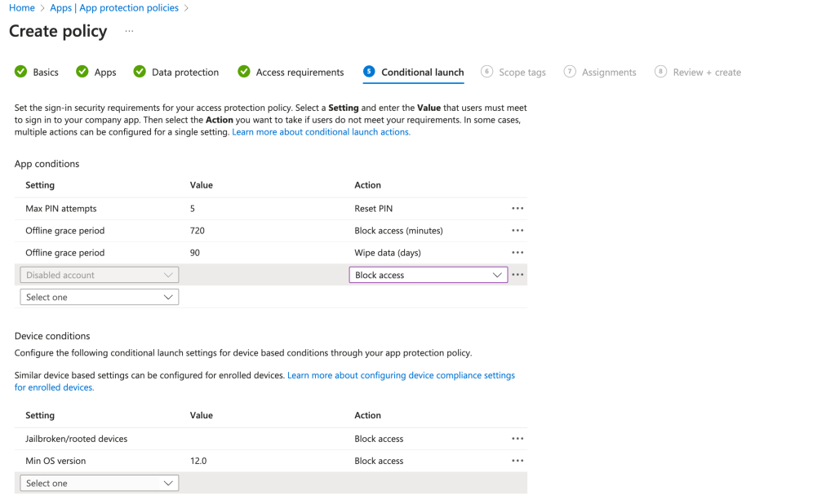
Task: Open ellipsis menu for Disabled account row
Action: 517,276
